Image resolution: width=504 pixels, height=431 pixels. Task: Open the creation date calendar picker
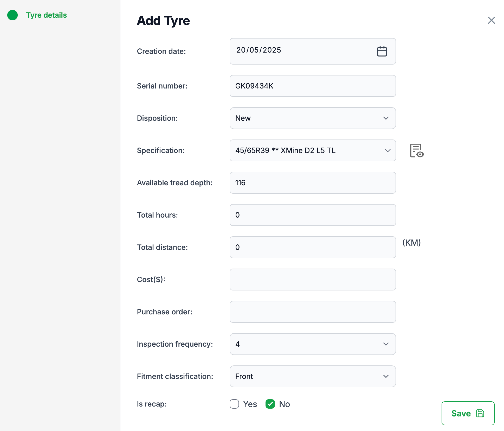click(x=382, y=51)
